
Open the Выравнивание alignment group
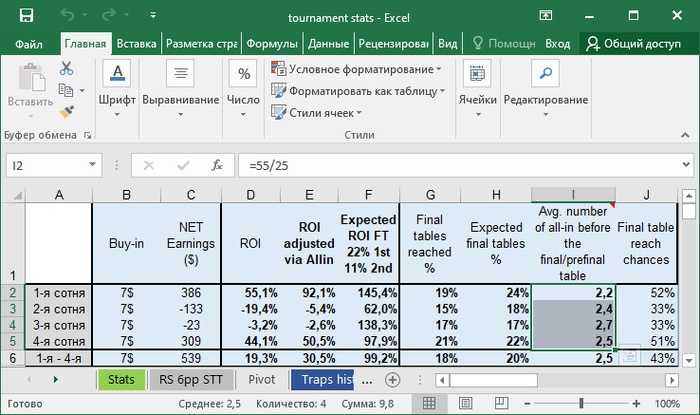coord(180,89)
